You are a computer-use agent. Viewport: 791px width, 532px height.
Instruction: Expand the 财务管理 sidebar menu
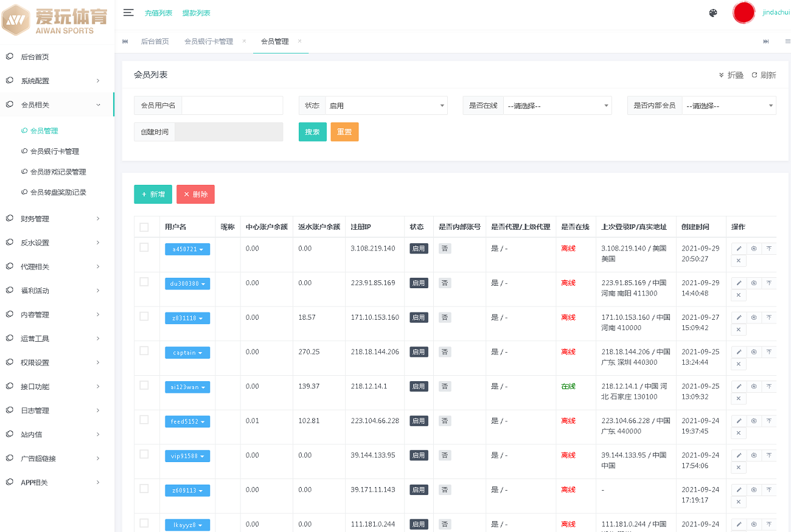57,219
